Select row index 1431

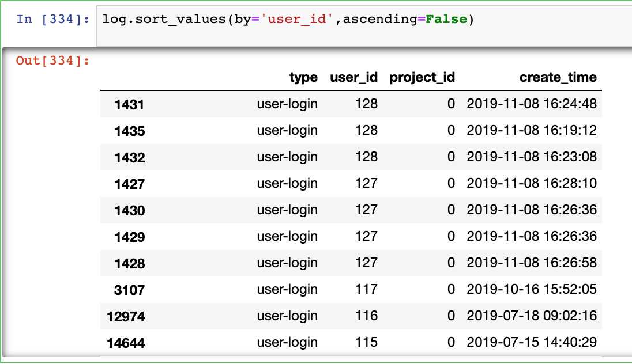129,105
